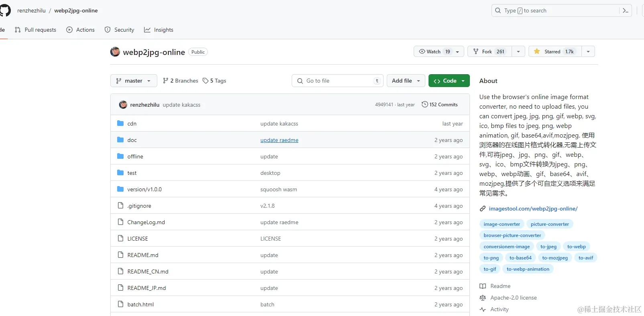The width and height of the screenshot is (644, 316).
Task: Open the Add file dropdown
Action: pyautogui.click(x=406, y=81)
